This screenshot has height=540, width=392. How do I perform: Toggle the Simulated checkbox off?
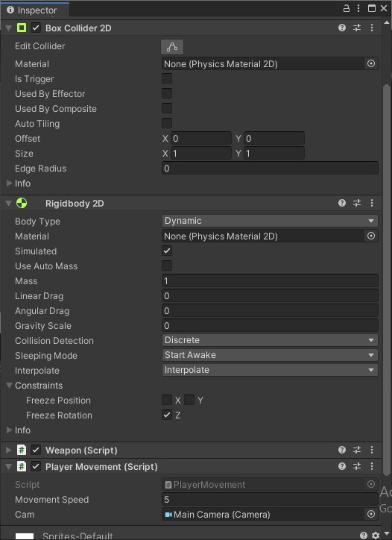click(167, 251)
